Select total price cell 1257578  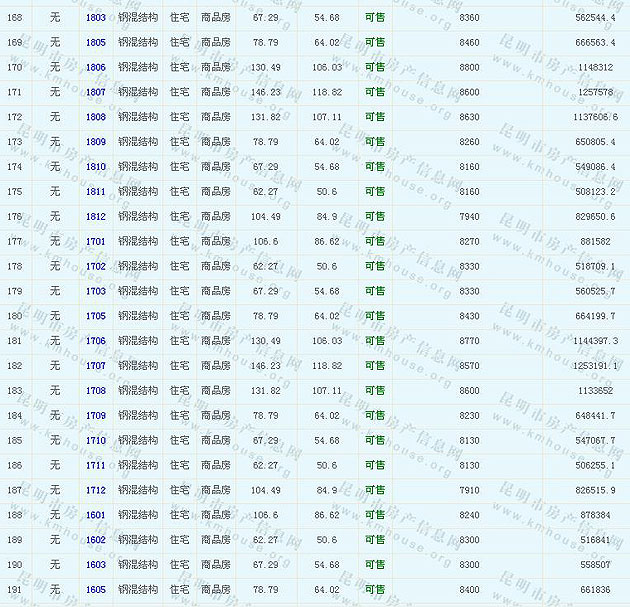point(595,92)
